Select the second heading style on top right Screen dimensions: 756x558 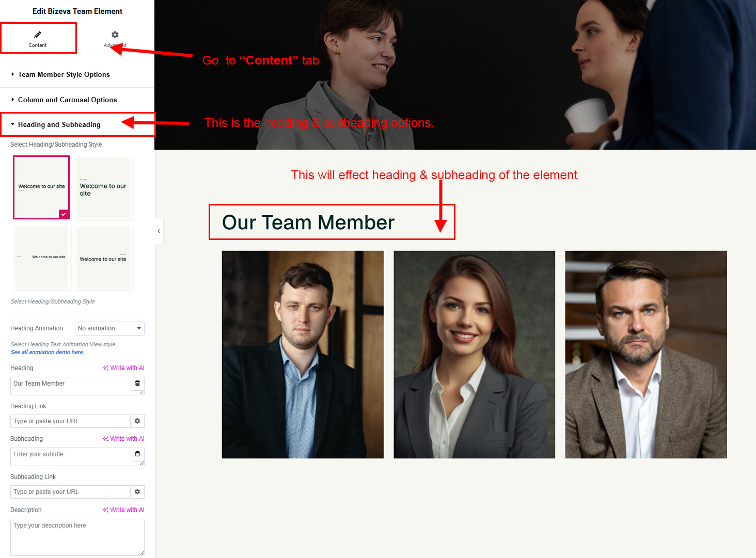point(103,188)
